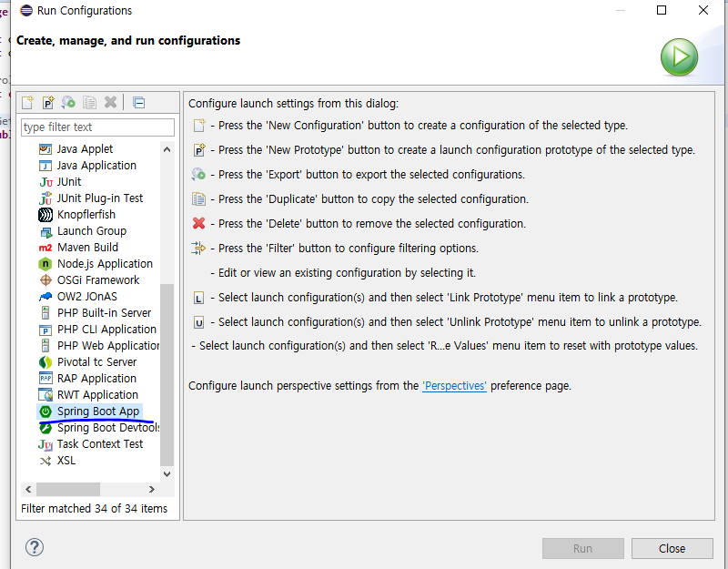Select JUnit Plug-in Test entry
728x569 pixels.
pyautogui.click(x=100, y=198)
